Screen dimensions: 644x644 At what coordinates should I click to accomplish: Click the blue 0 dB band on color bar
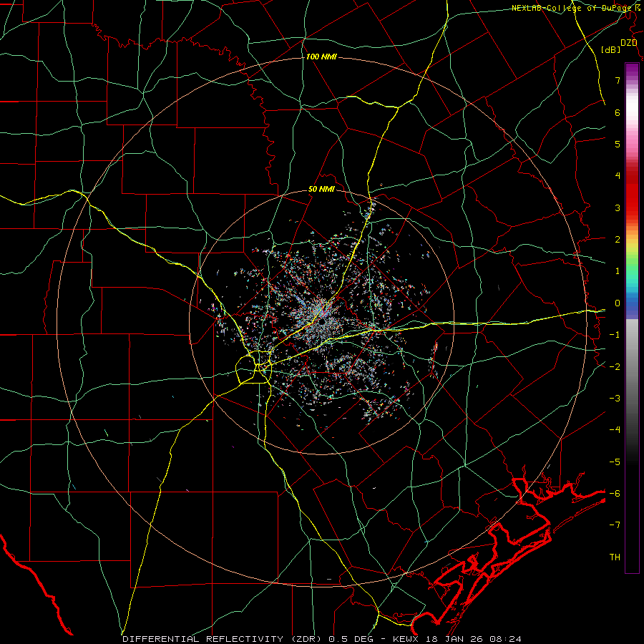pos(632,303)
